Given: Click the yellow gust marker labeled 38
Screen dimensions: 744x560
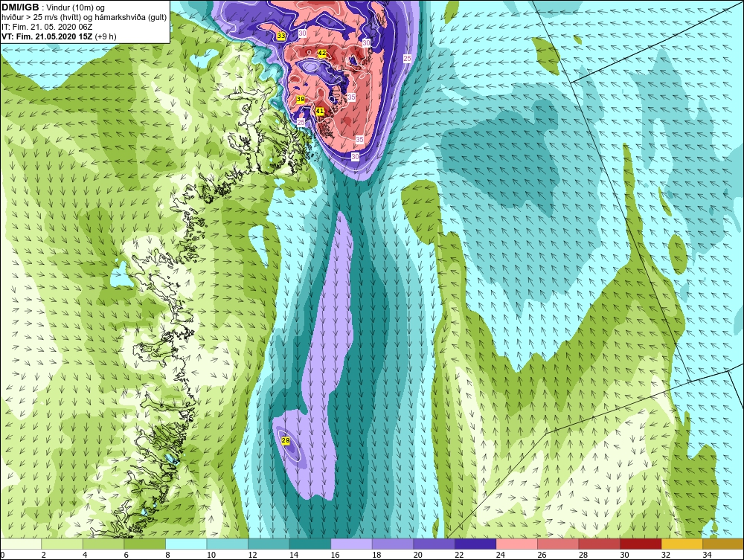Looking at the screenshot, I should [x=301, y=99].
